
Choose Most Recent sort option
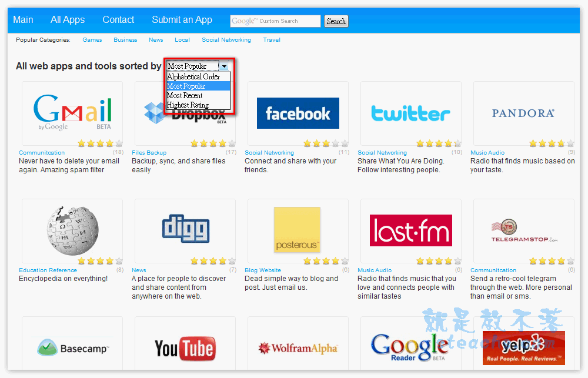[198, 96]
